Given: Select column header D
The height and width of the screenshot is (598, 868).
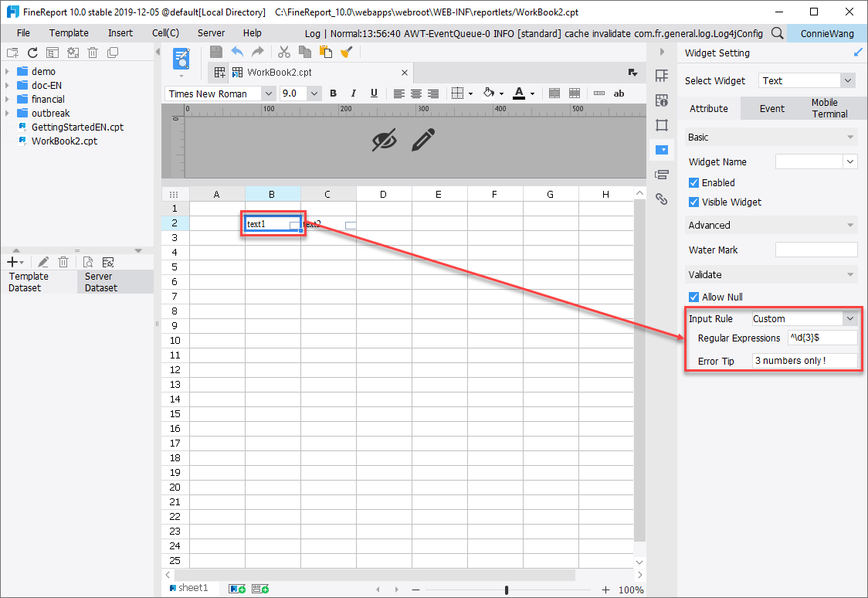Looking at the screenshot, I should pyautogui.click(x=384, y=194).
